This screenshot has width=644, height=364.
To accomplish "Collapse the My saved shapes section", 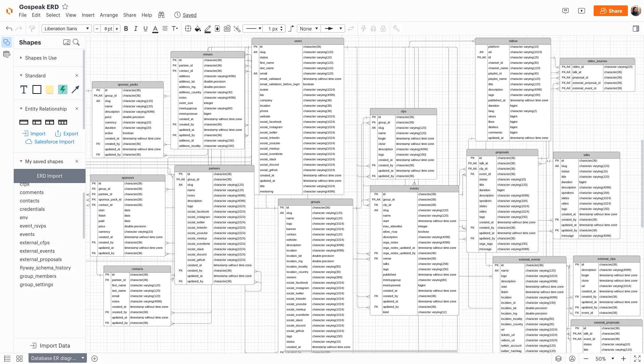I will pyautogui.click(x=21, y=162).
